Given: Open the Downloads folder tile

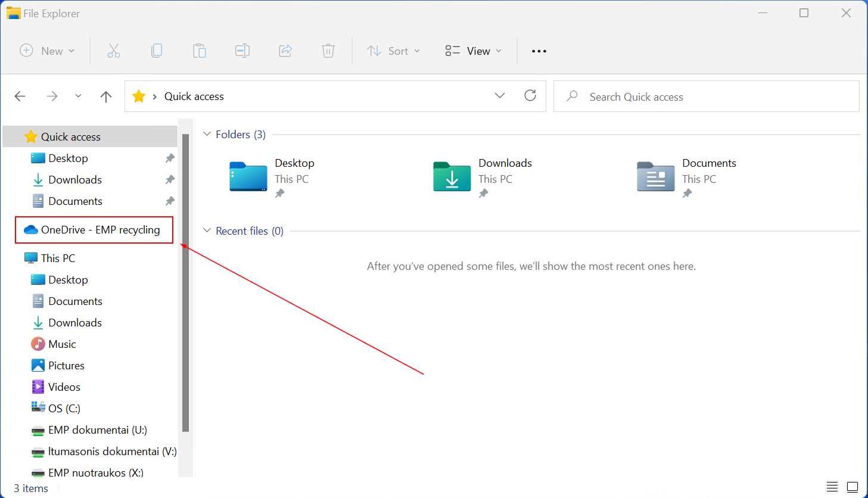Looking at the screenshot, I should click(x=452, y=177).
